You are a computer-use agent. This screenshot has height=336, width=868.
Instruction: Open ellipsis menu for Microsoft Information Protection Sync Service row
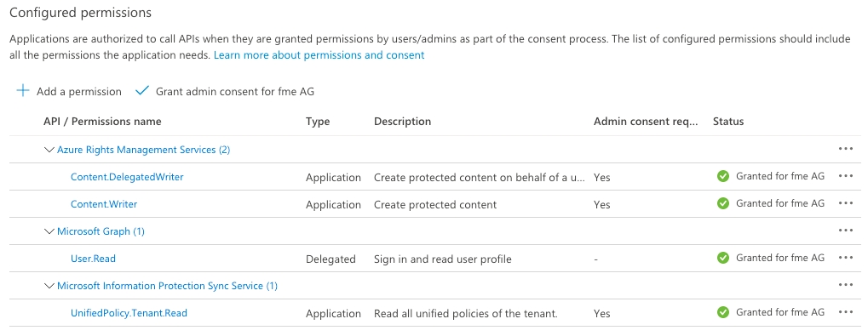point(845,285)
